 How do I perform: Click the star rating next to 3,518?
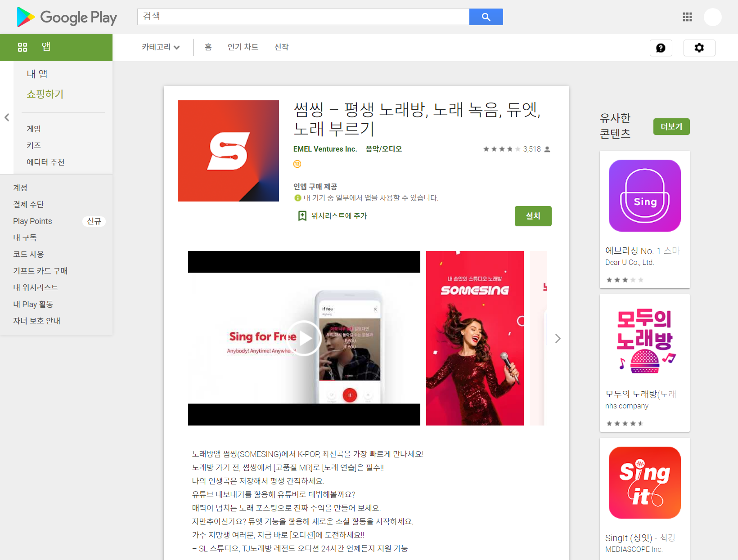click(502, 149)
